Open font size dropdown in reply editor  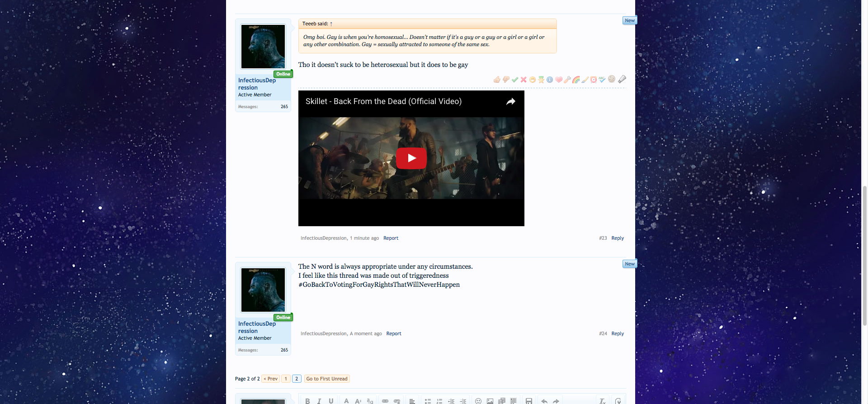point(358,401)
